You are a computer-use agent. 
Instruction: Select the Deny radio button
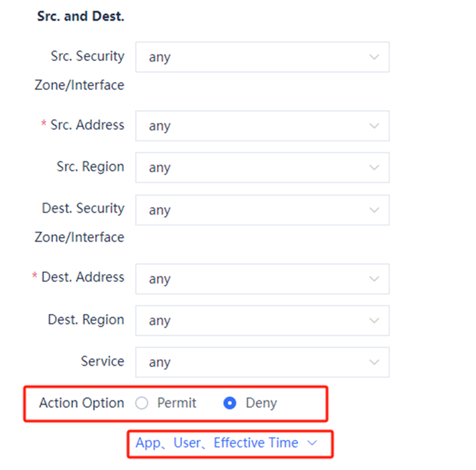point(230,403)
